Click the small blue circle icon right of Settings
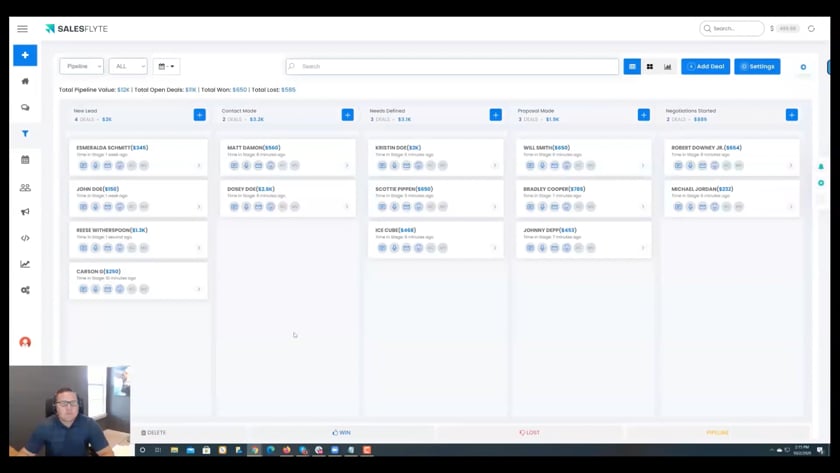The width and height of the screenshot is (840, 473). click(x=803, y=67)
